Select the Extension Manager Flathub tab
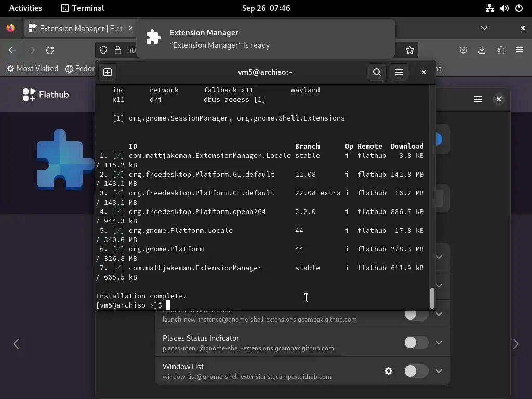 (x=80, y=28)
